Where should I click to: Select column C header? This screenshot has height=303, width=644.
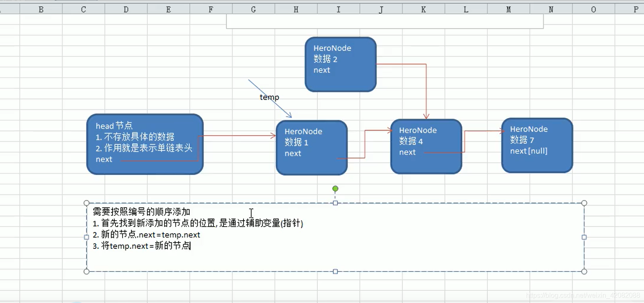pyautogui.click(x=84, y=9)
